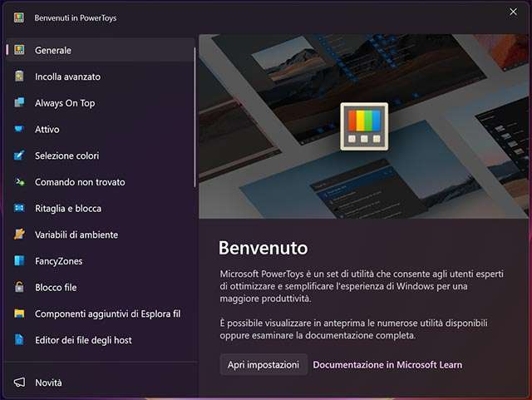
Task: Click the Componenti aggiuntivi folder icon
Action: coord(19,314)
